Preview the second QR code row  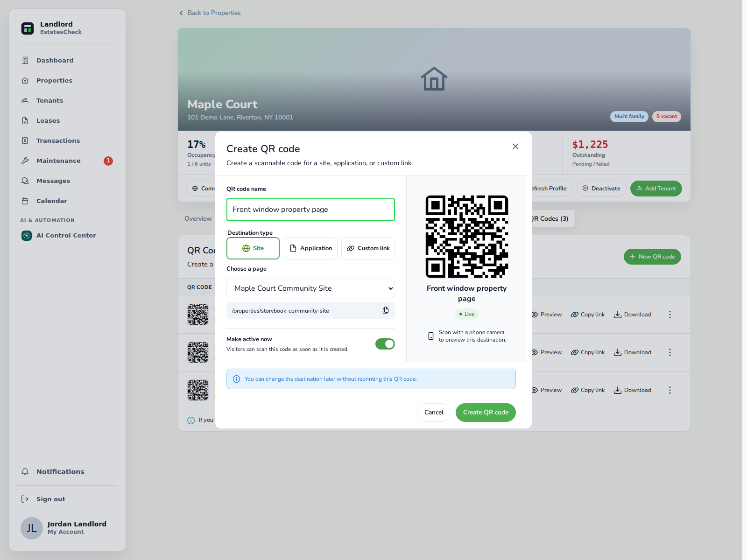pos(547,352)
